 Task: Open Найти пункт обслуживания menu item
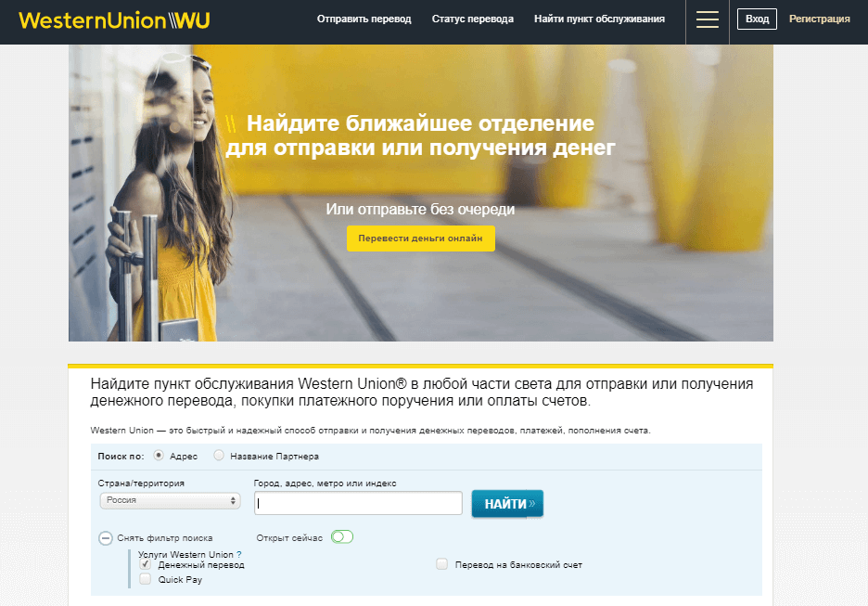[599, 19]
